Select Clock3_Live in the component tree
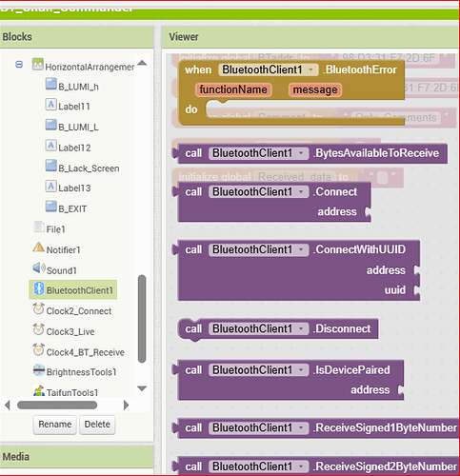The width and height of the screenshot is (460, 476). click(x=70, y=332)
